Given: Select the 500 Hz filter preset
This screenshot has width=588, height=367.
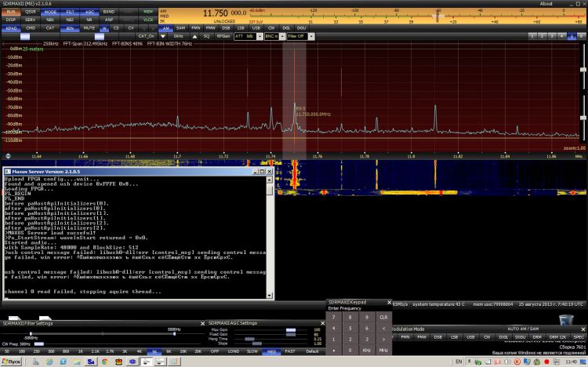Looking at the screenshot, I should point(51,351).
